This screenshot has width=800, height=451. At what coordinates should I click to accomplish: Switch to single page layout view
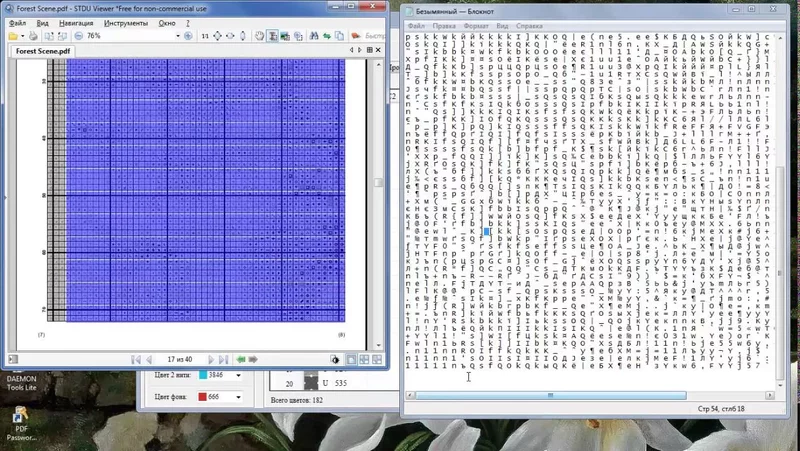(352, 360)
